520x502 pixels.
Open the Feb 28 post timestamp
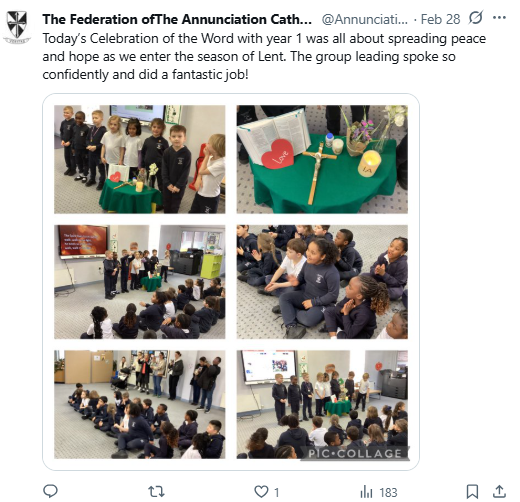point(440,19)
